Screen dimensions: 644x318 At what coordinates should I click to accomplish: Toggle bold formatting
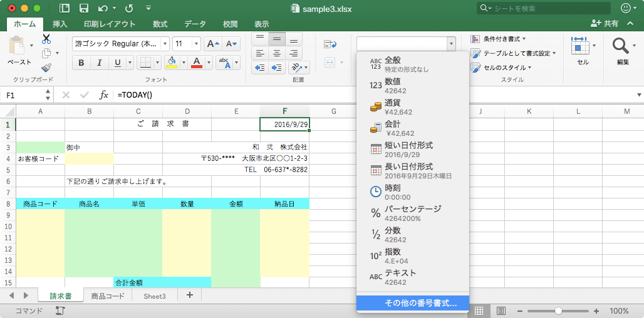tap(81, 63)
